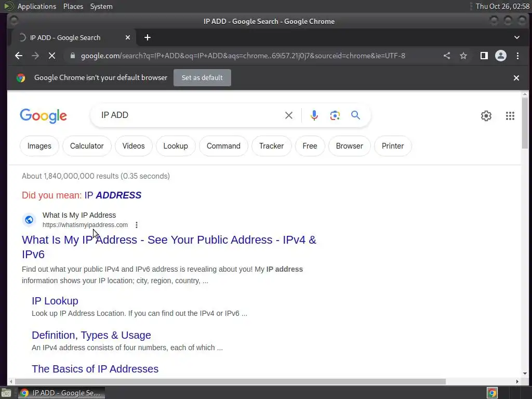Screen dimensions: 532x399
Task: Click the 'IP ADDRESS' suggested spelling link
Action: coord(113,195)
